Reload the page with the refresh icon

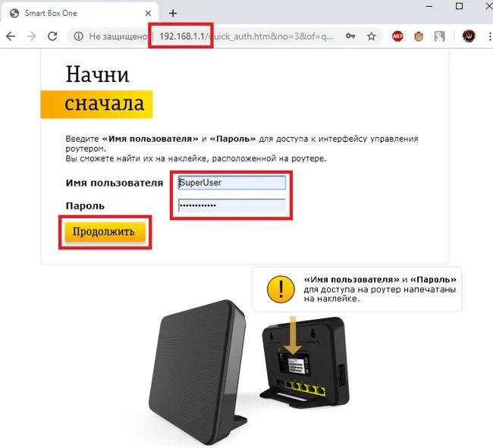click(52, 36)
